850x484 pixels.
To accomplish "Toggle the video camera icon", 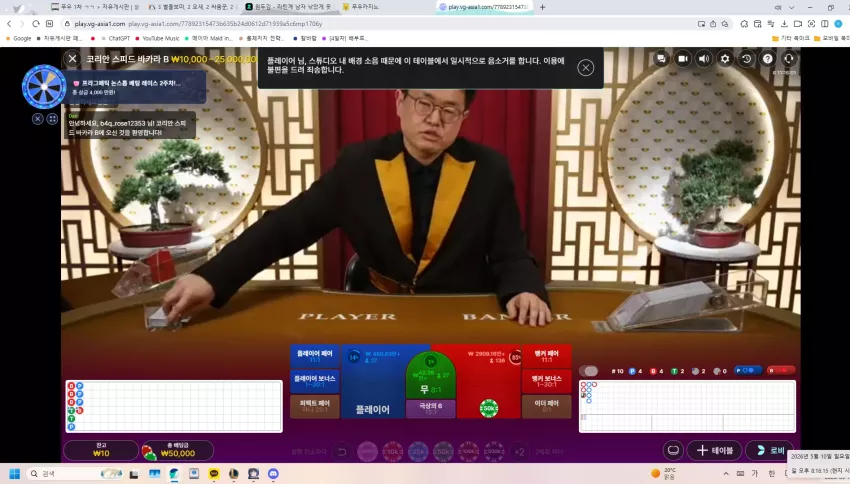I will pos(682,59).
